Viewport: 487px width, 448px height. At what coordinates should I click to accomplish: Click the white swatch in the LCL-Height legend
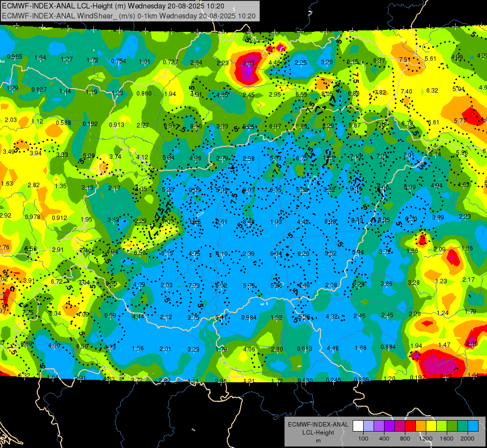358,426
